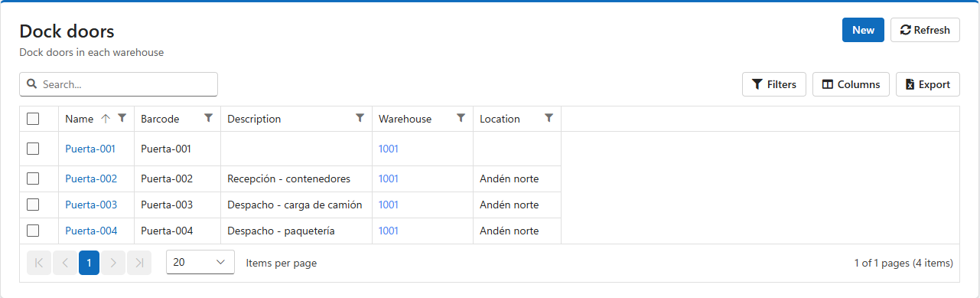Sort by the Warehouse column header
Viewport: 980px width, 298px height.
(x=405, y=119)
